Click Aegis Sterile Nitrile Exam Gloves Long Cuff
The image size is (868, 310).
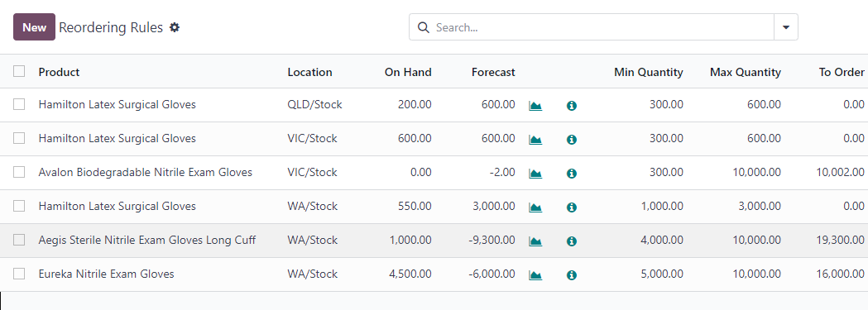pyautogui.click(x=147, y=241)
